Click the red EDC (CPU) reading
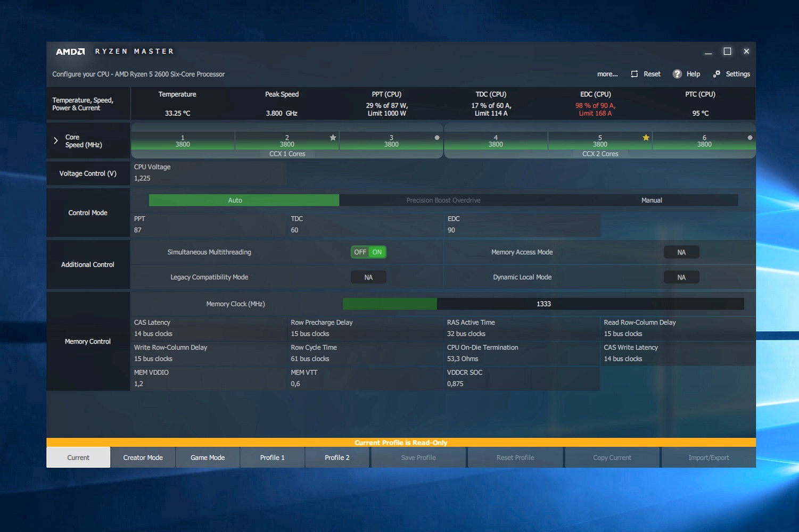 pos(595,109)
